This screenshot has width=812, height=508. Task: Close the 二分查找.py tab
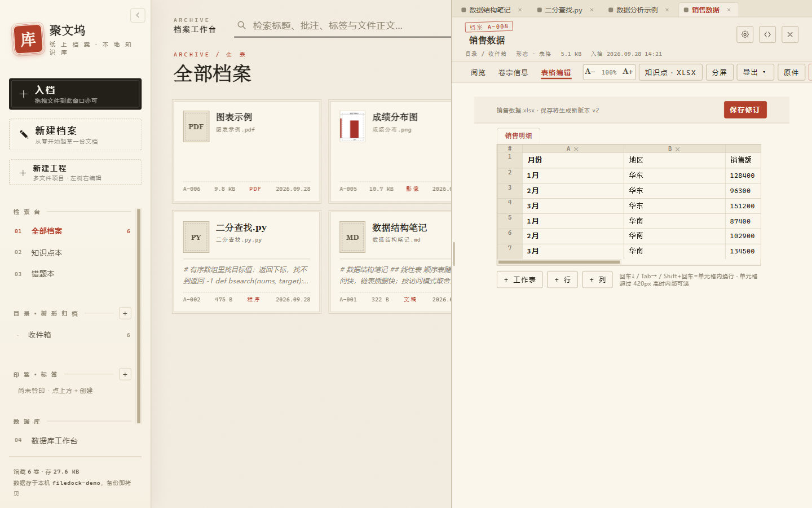(592, 10)
